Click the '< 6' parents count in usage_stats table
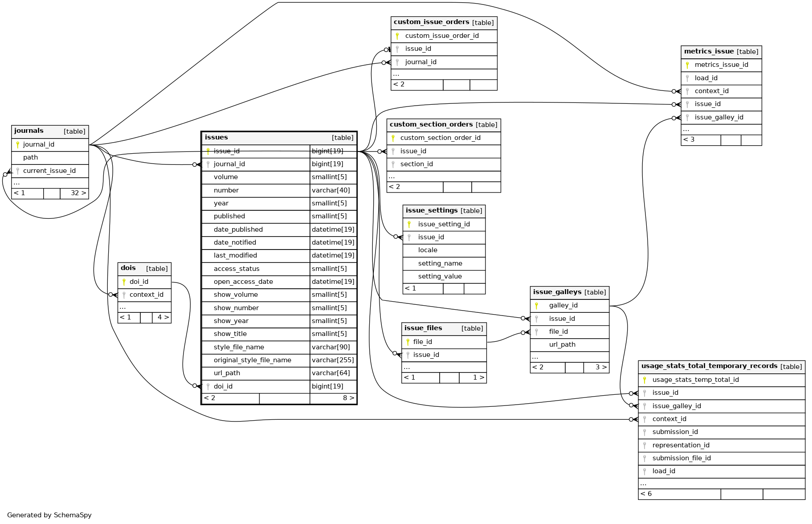Viewport: 812px width, 524px height. (646, 494)
